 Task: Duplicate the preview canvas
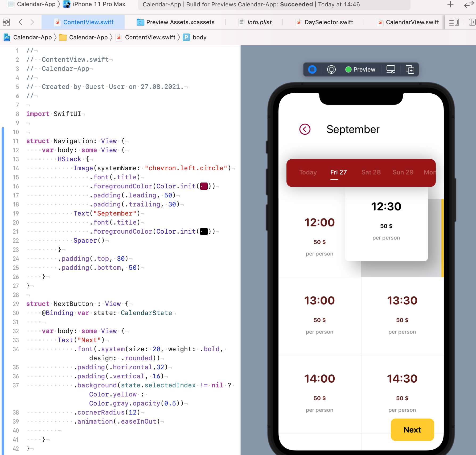coord(410,69)
